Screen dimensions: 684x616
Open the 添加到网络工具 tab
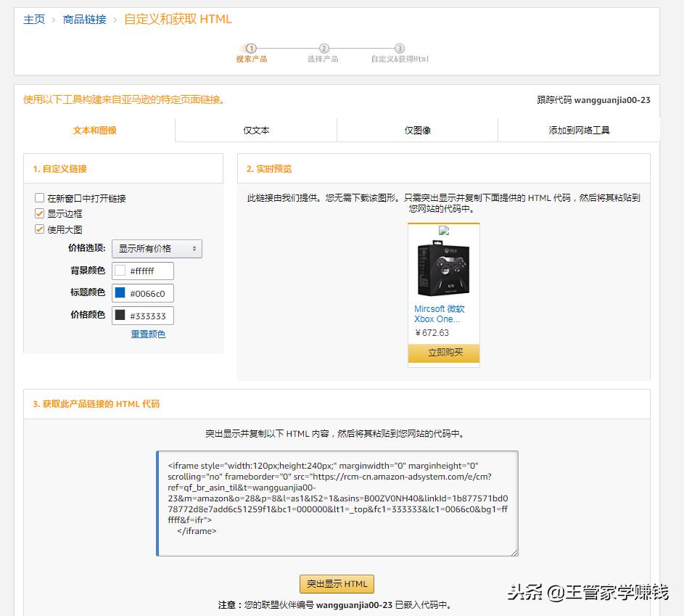tap(577, 129)
